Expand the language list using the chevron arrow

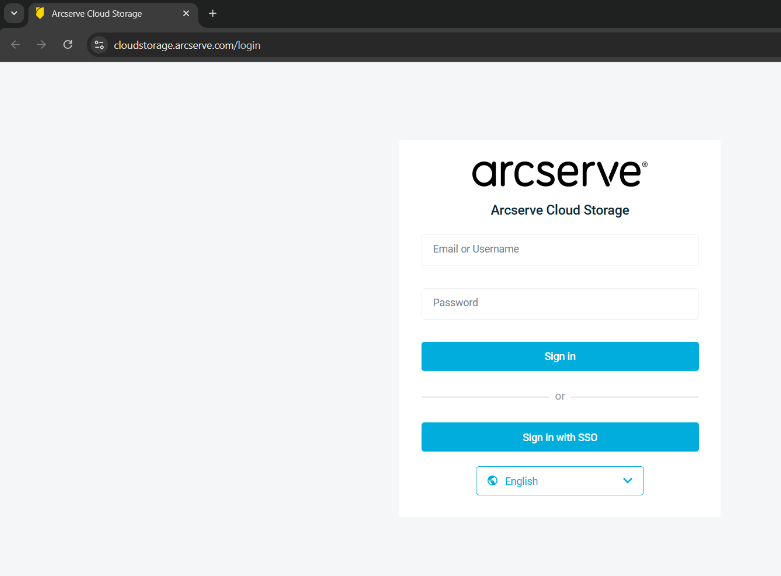627,481
